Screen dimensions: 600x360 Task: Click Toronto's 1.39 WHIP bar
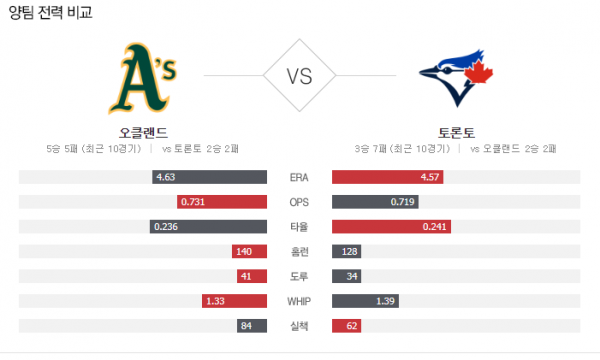pyautogui.click(x=365, y=301)
